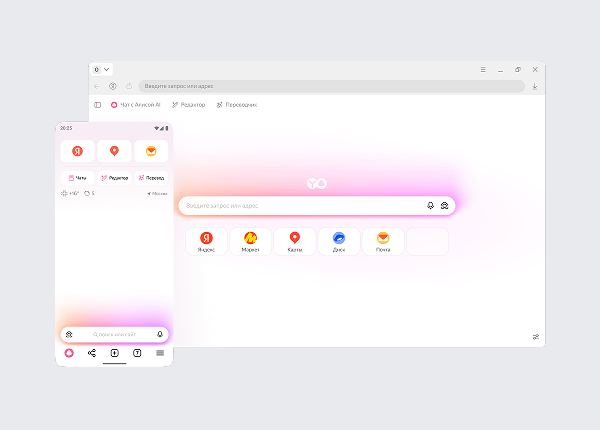Screen dimensions: 600x430
Task: Open the Карты tile on desktop tableau
Action: coord(295,242)
